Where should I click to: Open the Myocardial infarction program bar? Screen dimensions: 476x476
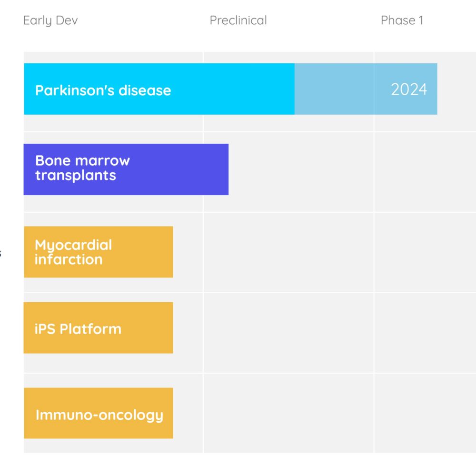99,252
